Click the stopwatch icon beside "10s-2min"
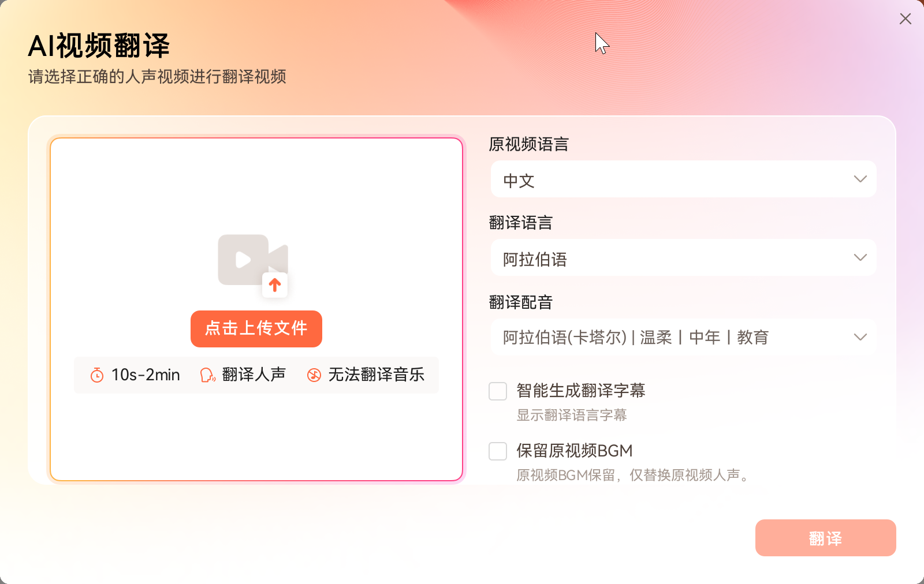Viewport: 924px width, 584px height. (96, 375)
